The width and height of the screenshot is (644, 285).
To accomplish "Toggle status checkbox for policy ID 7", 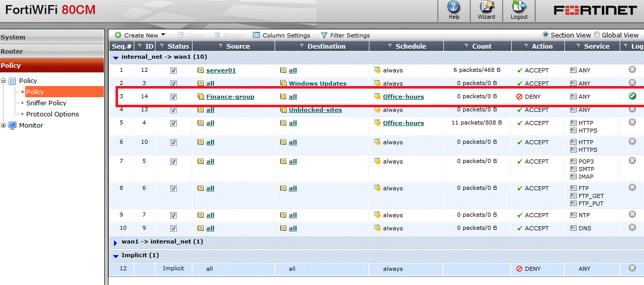I will (173, 215).
